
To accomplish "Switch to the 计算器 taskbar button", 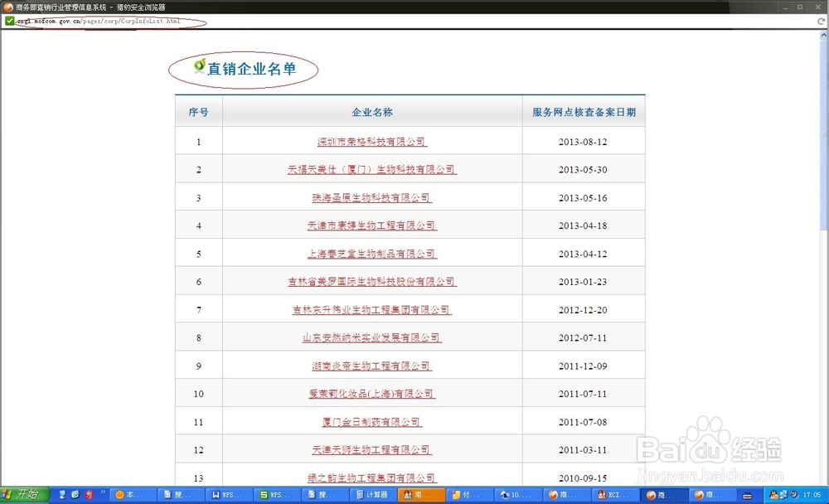I will 373,495.
